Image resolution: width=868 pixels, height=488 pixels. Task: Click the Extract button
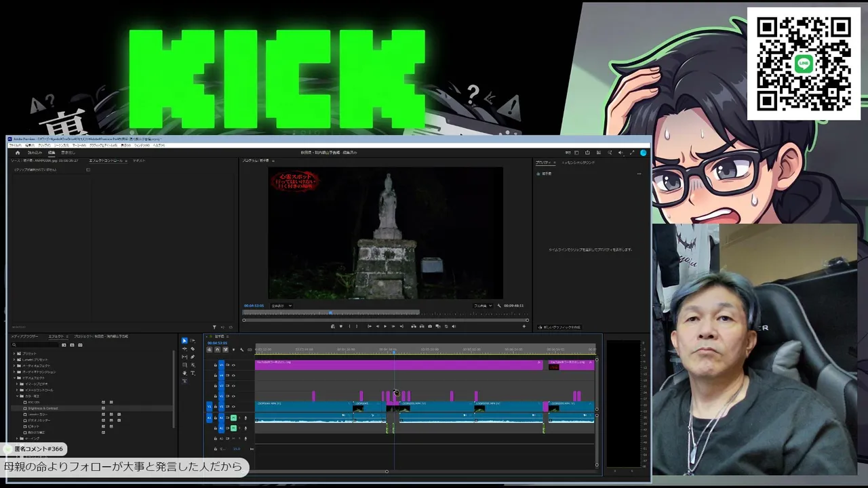422,326
